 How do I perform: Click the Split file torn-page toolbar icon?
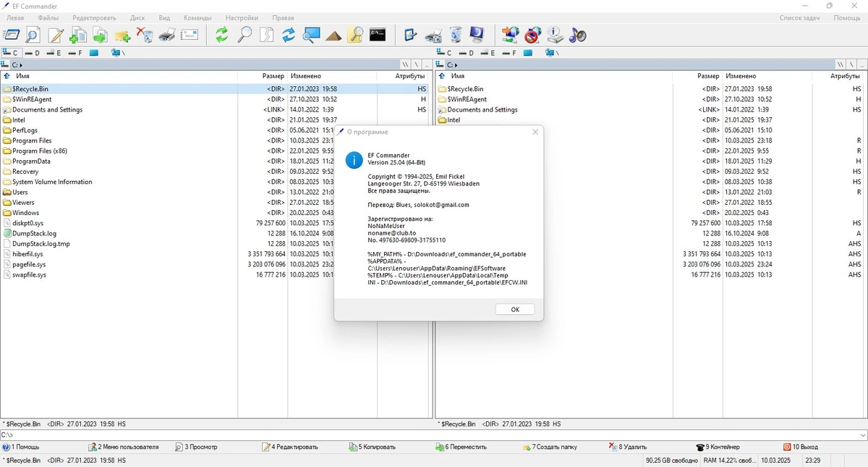click(267, 34)
